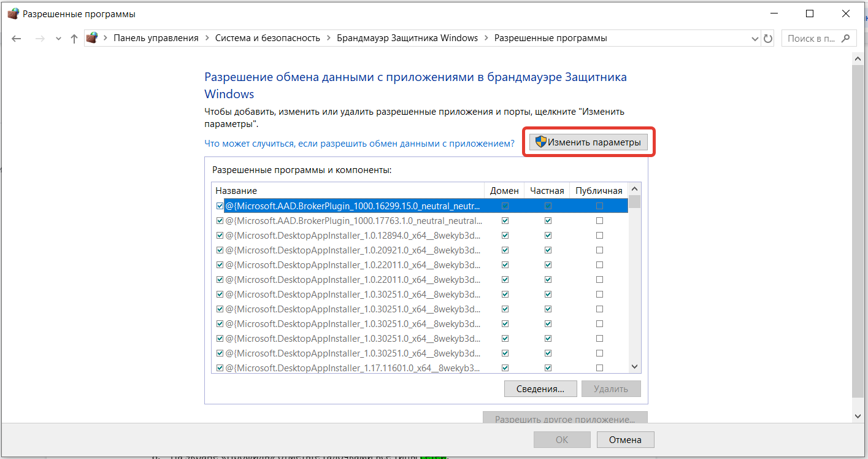
Task: Click the Отмена button
Action: 625,439
